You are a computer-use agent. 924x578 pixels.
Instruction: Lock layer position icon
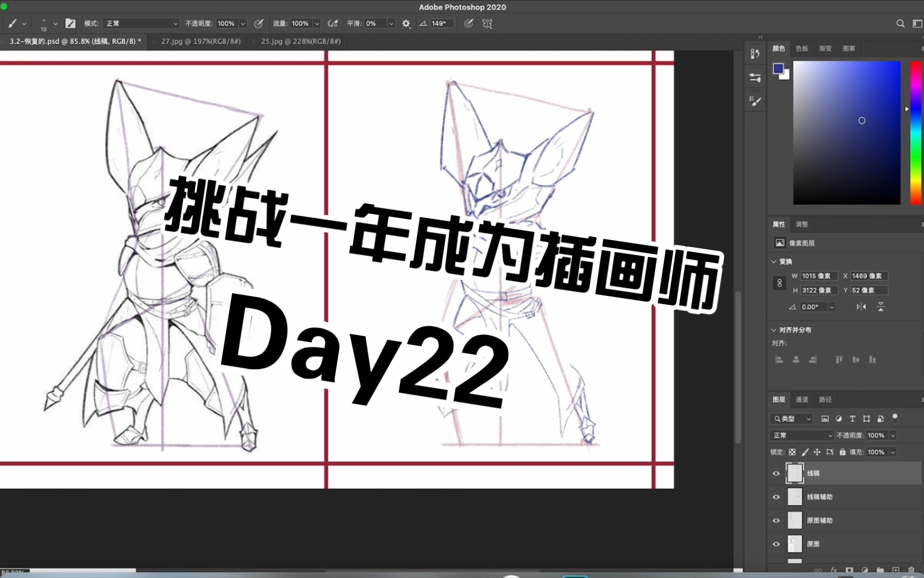[x=817, y=452]
